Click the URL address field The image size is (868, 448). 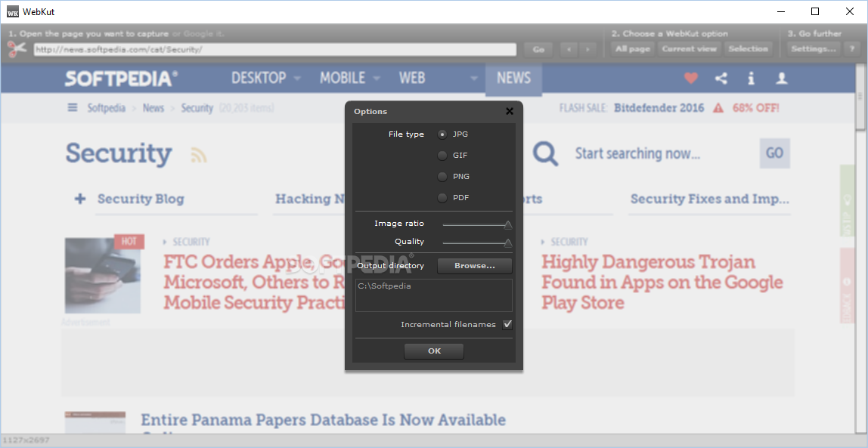point(275,49)
